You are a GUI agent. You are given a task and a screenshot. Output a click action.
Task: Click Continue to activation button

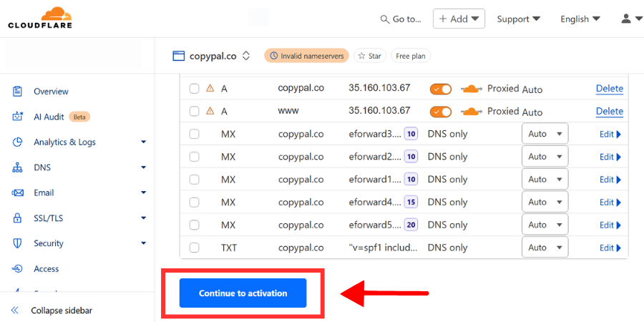tap(243, 293)
